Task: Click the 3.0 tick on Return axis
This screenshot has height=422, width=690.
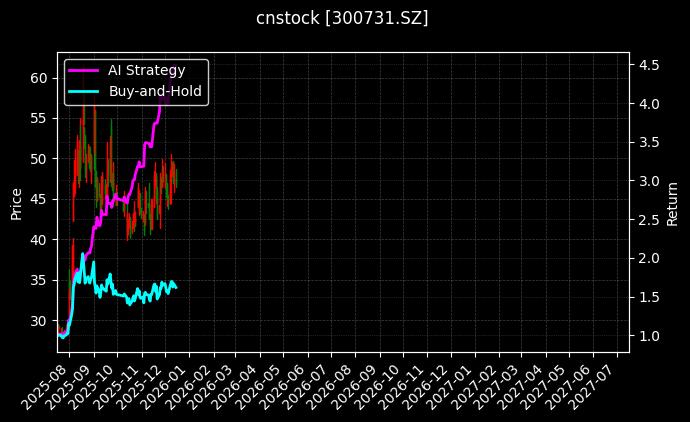Action: click(x=649, y=181)
